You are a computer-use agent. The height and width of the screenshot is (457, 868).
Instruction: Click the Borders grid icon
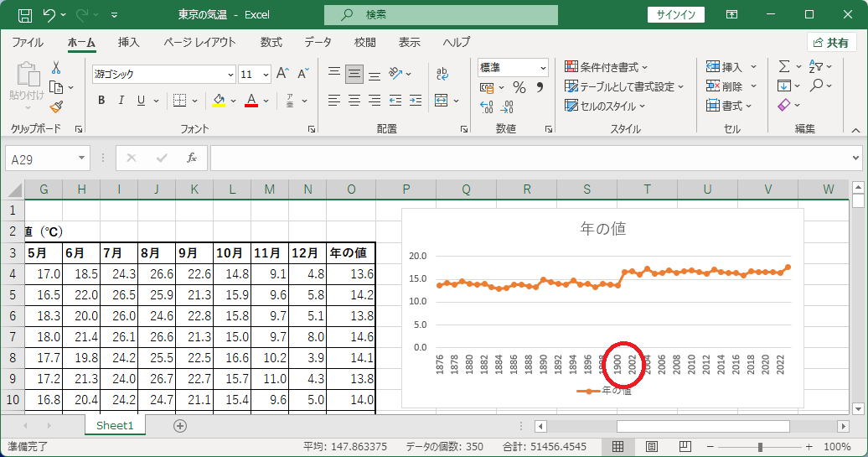click(179, 101)
